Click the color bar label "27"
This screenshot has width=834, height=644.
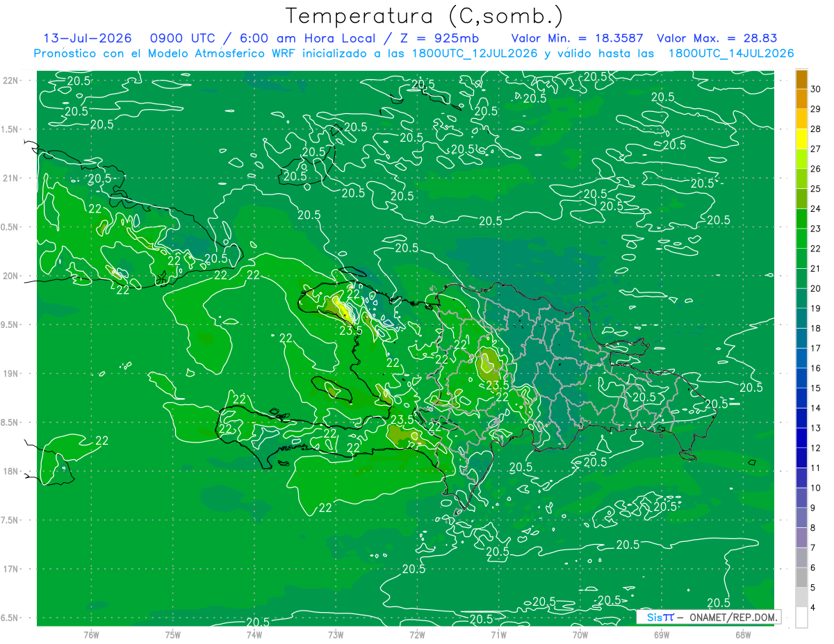coord(816,149)
